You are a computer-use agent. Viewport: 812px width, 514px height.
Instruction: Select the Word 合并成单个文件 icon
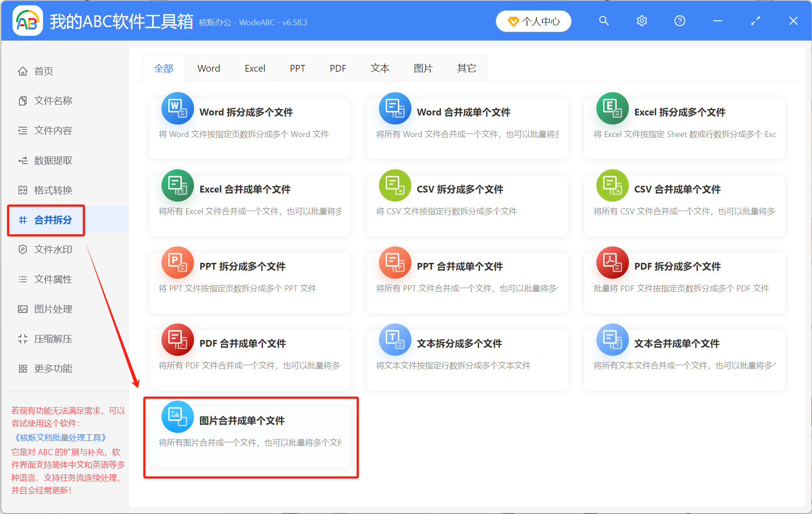click(x=395, y=108)
